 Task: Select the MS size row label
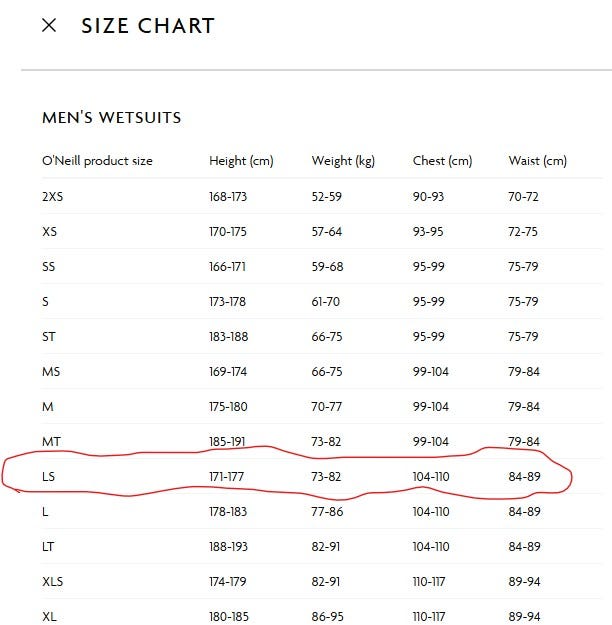tap(50, 372)
